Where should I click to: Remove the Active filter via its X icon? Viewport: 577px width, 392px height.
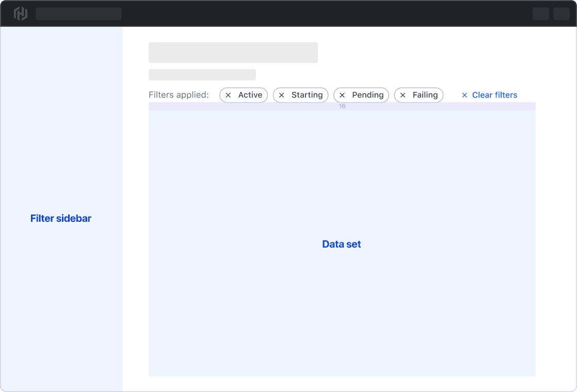coord(228,95)
